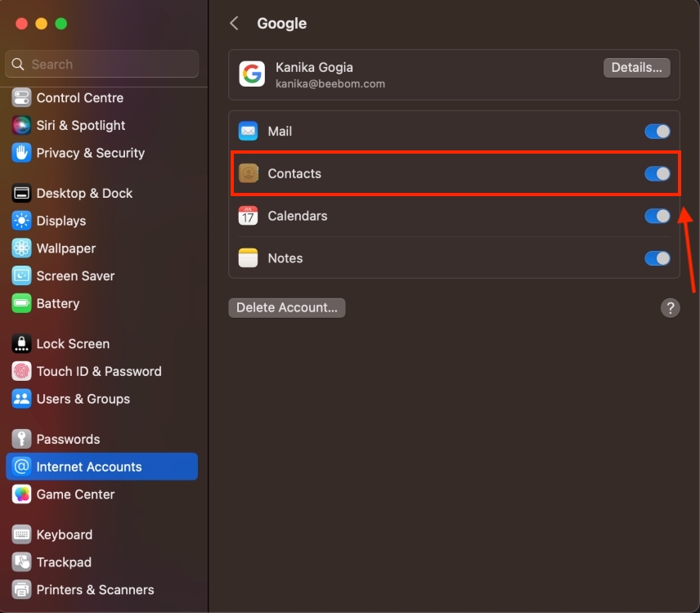Click the Search field in the sidebar
The width and height of the screenshot is (700, 613).
[x=101, y=64]
